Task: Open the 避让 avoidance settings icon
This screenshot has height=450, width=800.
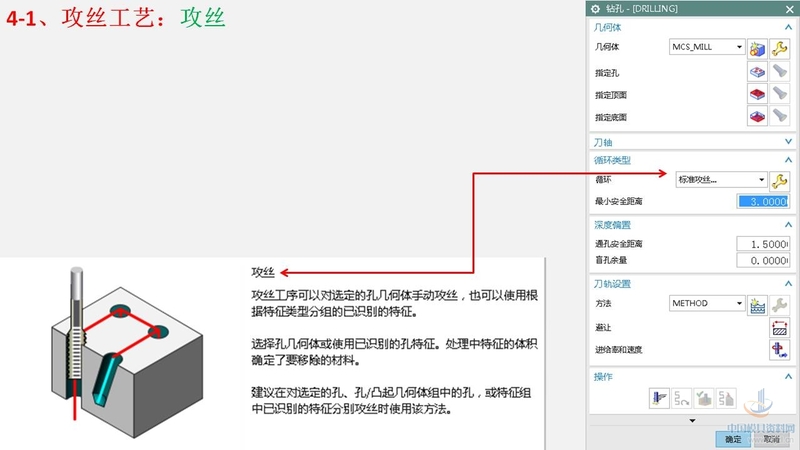Action: click(x=780, y=328)
